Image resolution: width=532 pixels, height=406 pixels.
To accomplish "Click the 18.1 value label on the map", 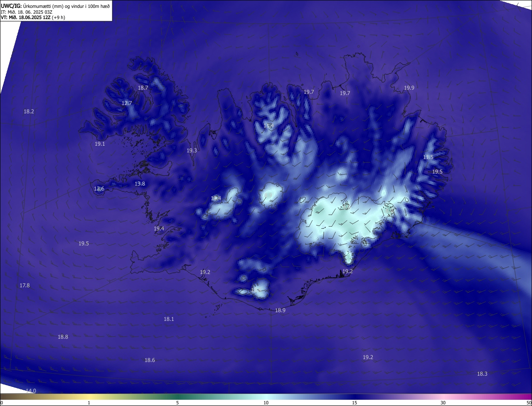I will tap(169, 319).
